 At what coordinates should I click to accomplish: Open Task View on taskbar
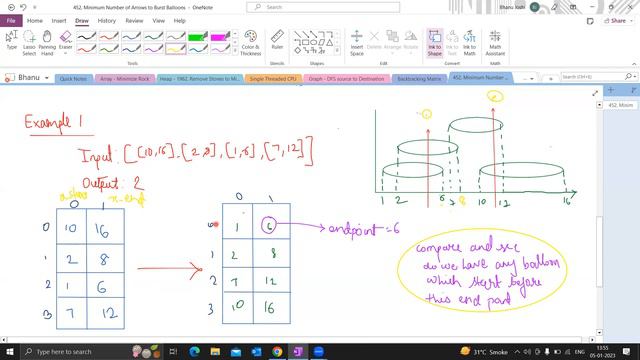point(173,351)
